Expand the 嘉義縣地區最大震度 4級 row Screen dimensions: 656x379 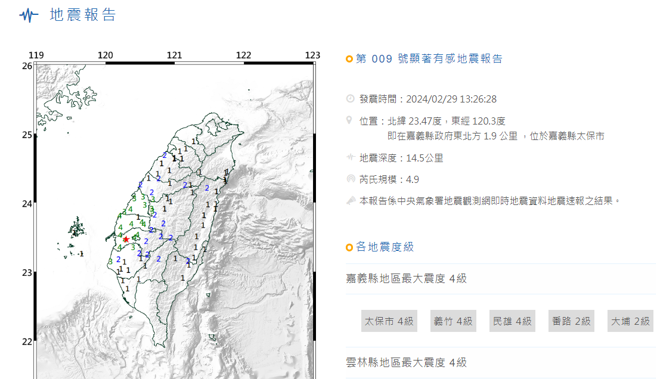[x=501, y=279]
